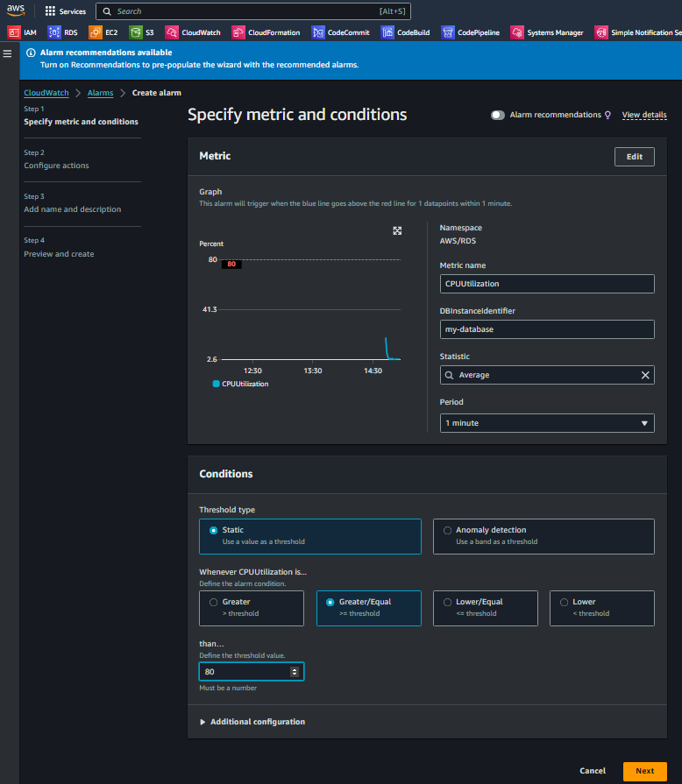
Task: Select the Lower/Equal condition option
Action: tap(486, 608)
